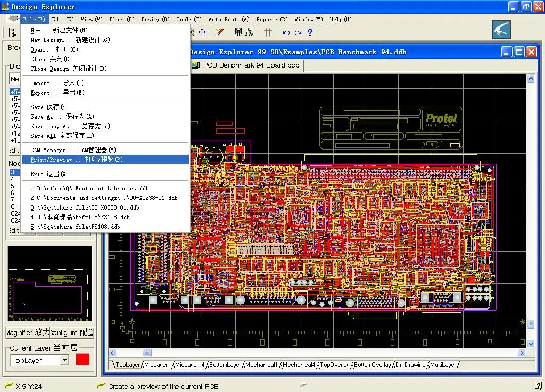Click the book with cube library icon
The image size is (545, 392).
(x=250, y=32)
